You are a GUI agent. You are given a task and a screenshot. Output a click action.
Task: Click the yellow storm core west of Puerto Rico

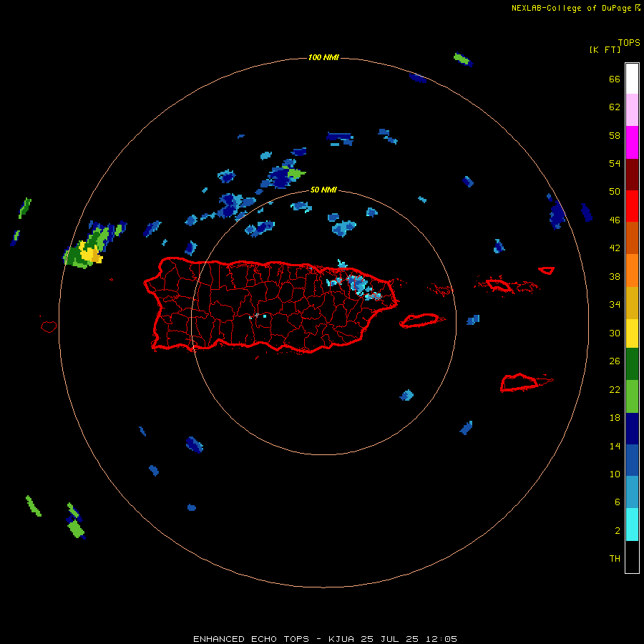tap(91, 253)
